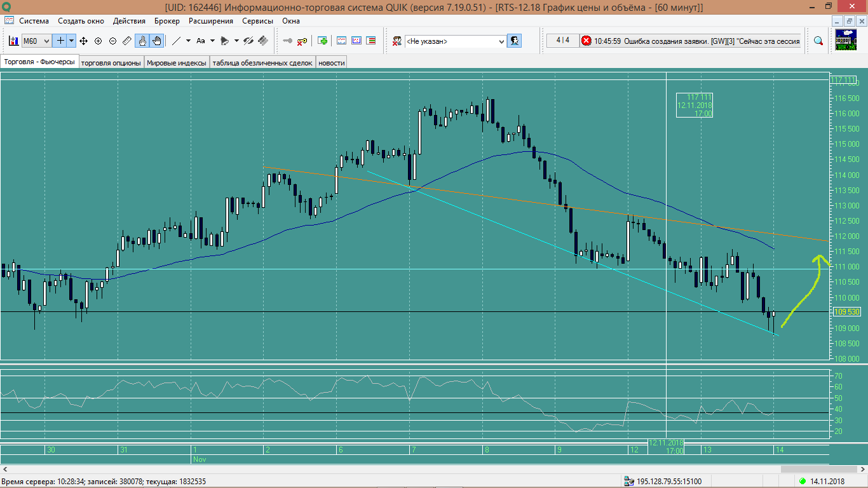Click the cancel order key icon with red X
Screen dimensions: 868x488
[302, 41]
